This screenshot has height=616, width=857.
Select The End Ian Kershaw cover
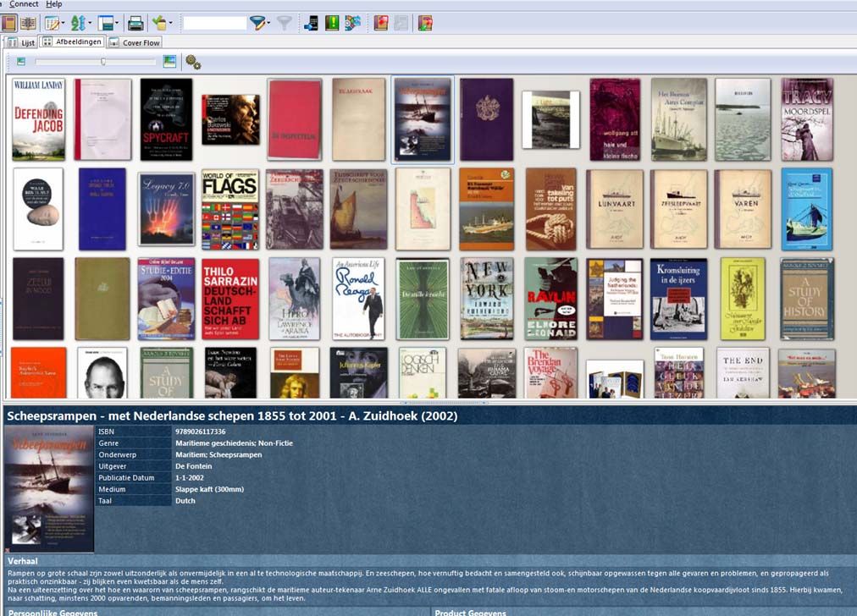pos(743,373)
